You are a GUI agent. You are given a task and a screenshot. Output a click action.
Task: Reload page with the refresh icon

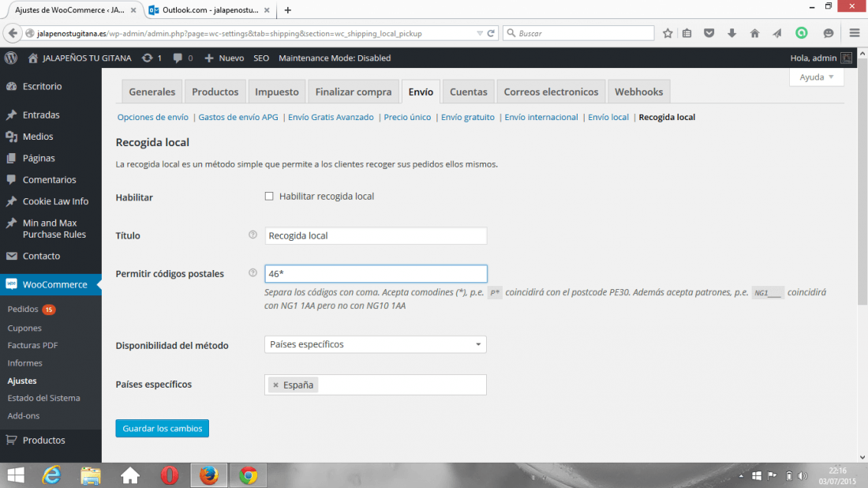point(491,33)
